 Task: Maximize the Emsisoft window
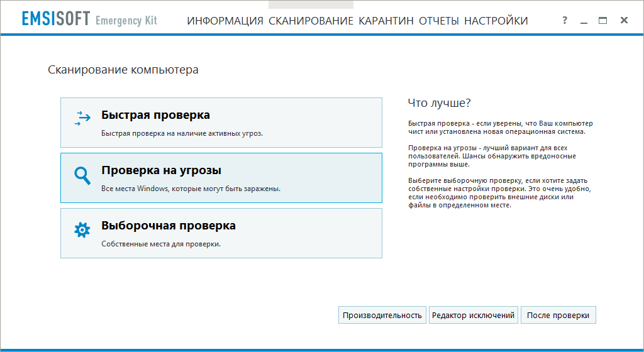tap(603, 21)
